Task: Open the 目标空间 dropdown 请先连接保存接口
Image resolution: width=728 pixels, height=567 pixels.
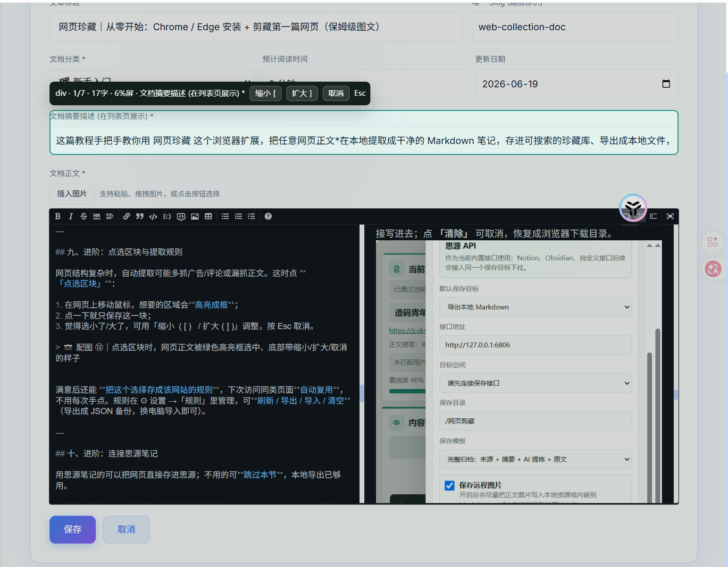Action: tap(536, 383)
